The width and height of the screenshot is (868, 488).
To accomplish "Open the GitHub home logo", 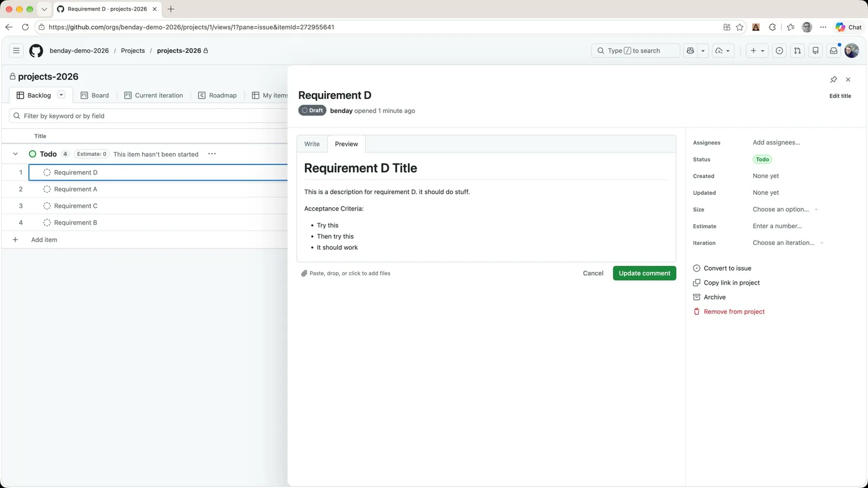I will point(36,51).
